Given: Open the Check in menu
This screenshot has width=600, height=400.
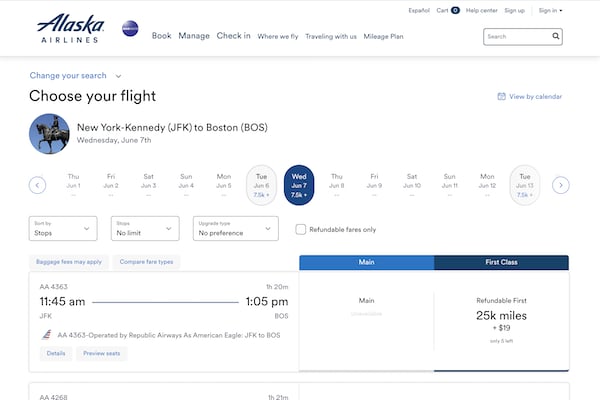Looking at the screenshot, I should click(x=233, y=36).
